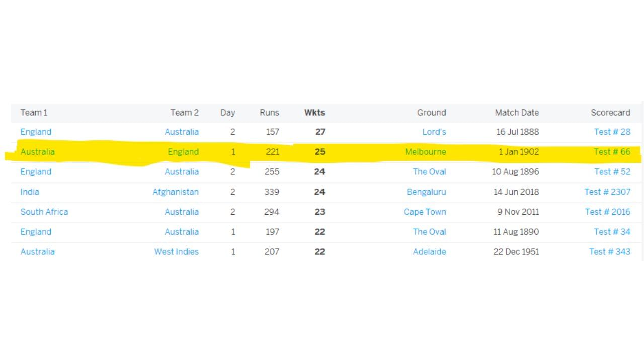
Task: Click the West Indies team link
Action: (x=176, y=252)
